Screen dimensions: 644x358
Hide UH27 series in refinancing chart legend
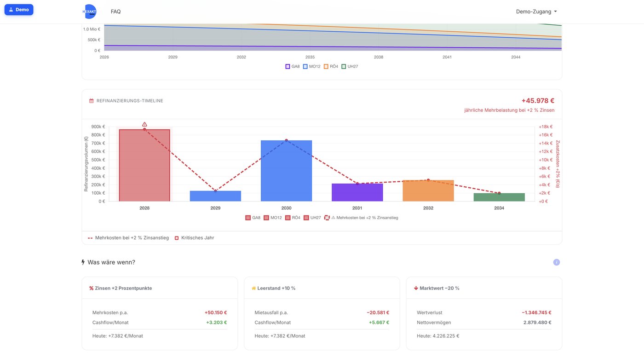[312, 218]
